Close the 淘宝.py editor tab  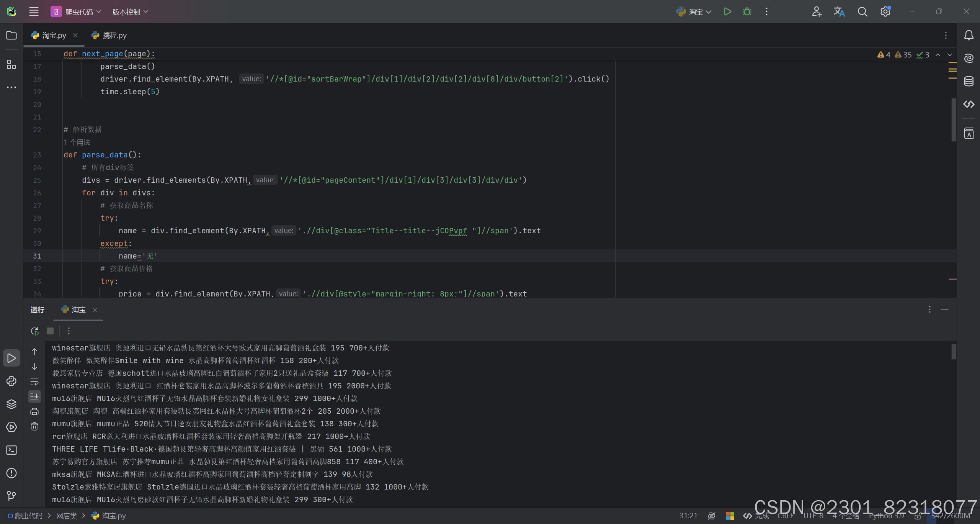75,35
